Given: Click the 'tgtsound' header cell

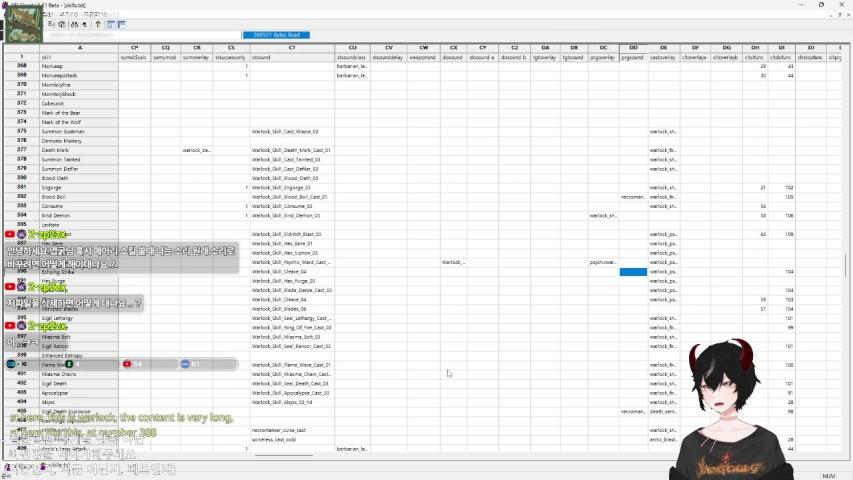Looking at the screenshot, I should [x=573, y=57].
